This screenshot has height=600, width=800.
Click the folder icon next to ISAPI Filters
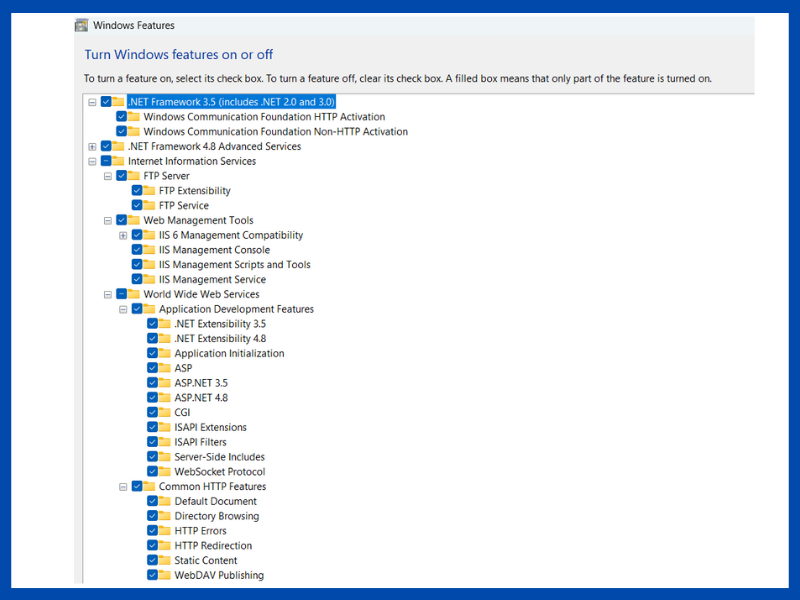pos(165,442)
